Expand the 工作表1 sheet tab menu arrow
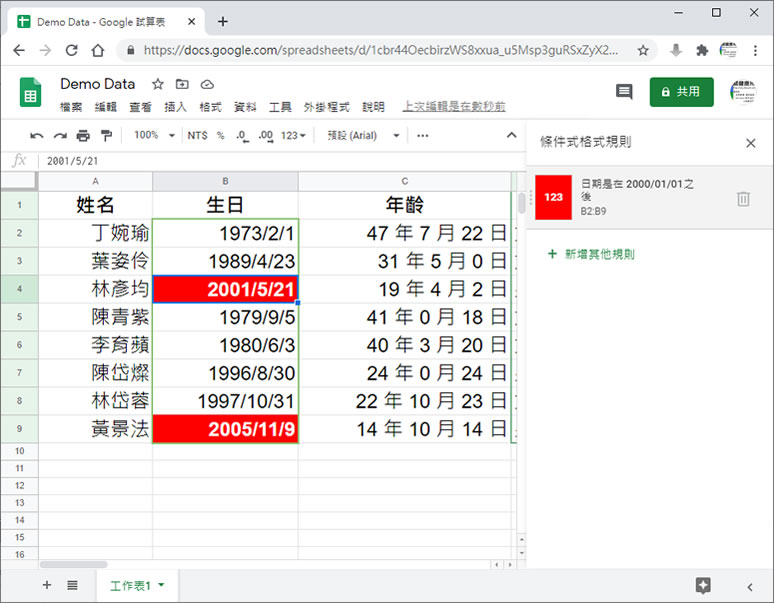Image resolution: width=775 pixels, height=604 pixels. click(161, 585)
